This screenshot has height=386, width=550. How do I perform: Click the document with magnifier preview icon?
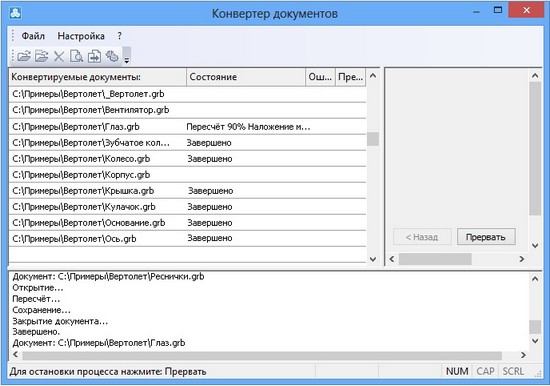(76, 56)
